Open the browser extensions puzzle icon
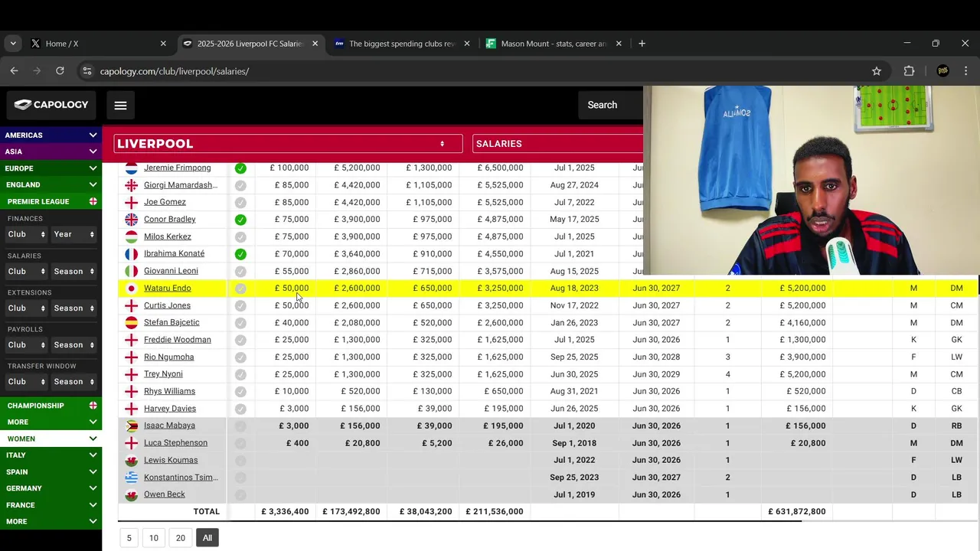 (x=909, y=71)
